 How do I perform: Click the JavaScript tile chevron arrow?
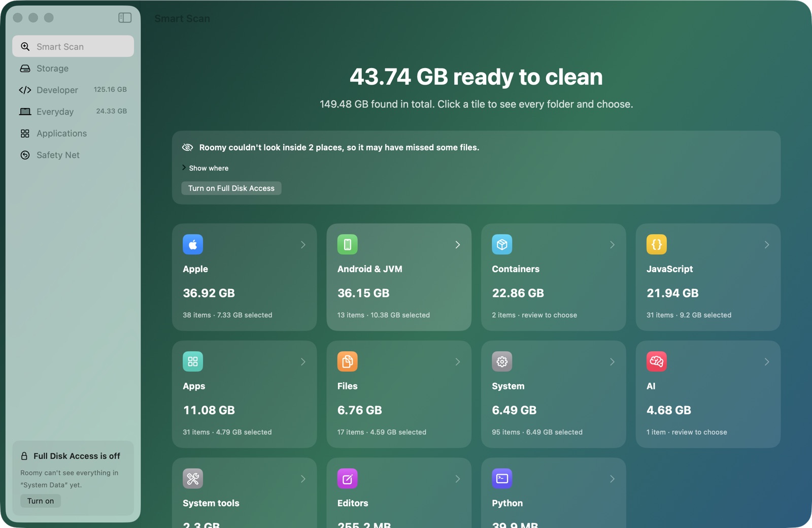point(767,245)
